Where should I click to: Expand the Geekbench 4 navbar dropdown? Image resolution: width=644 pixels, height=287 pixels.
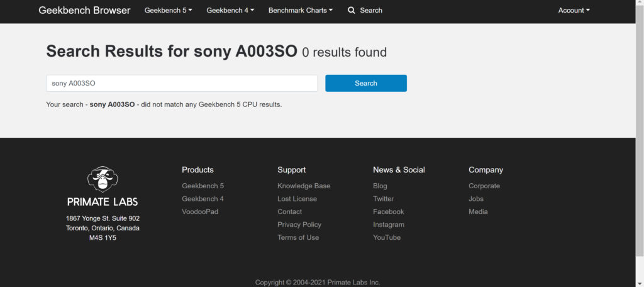pos(230,10)
